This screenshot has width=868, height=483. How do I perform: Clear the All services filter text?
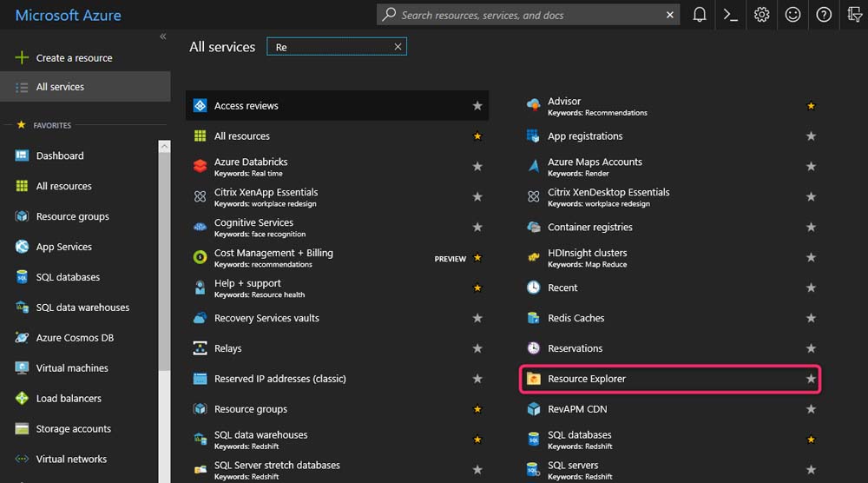click(398, 47)
